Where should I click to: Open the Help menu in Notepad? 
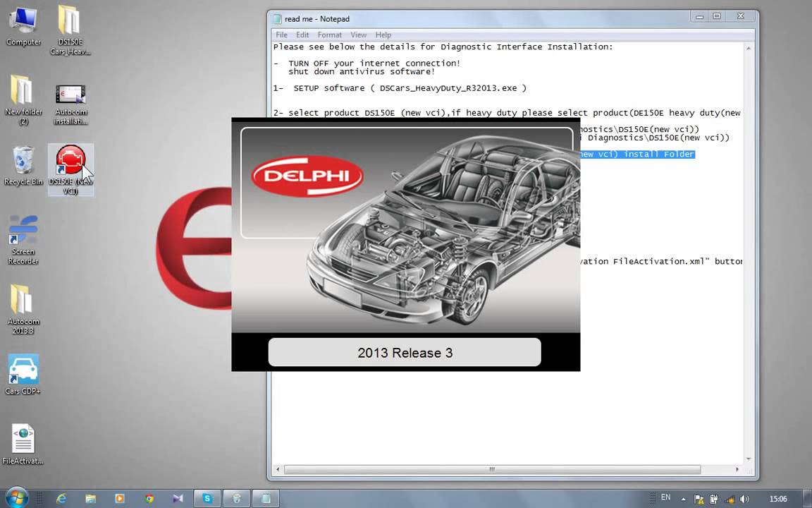383,35
